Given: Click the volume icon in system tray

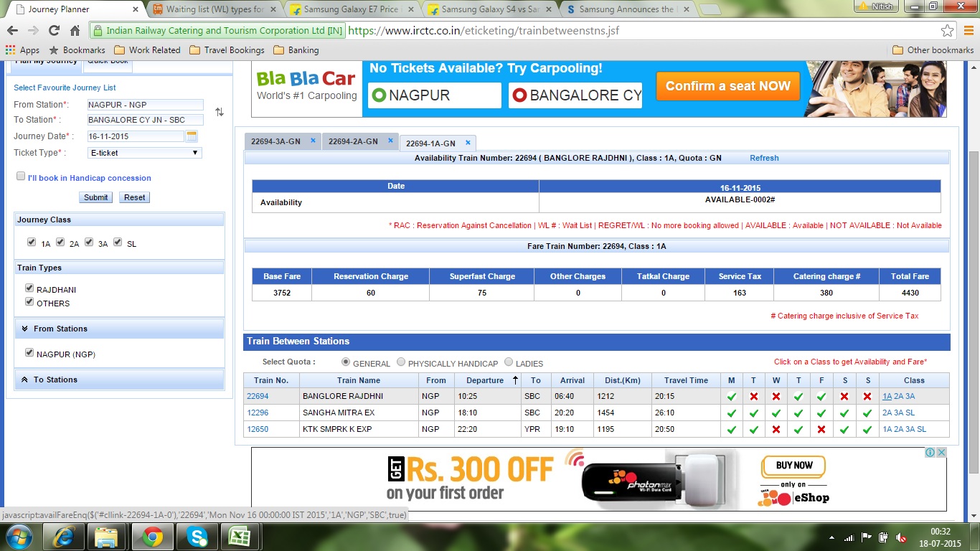Looking at the screenshot, I should (901, 537).
